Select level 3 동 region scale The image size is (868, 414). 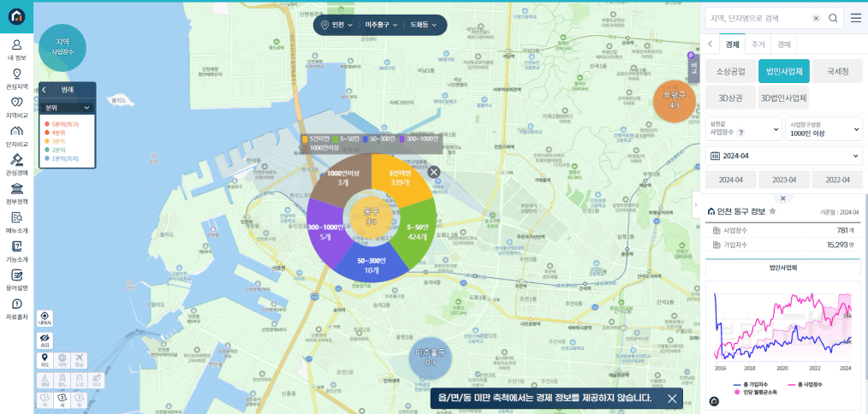(x=79, y=399)
